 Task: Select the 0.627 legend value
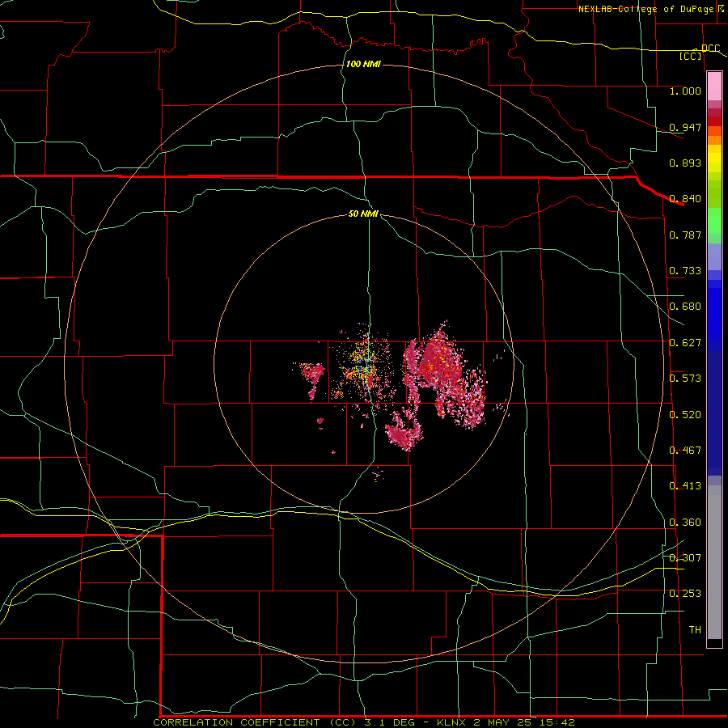click(685, 343)
